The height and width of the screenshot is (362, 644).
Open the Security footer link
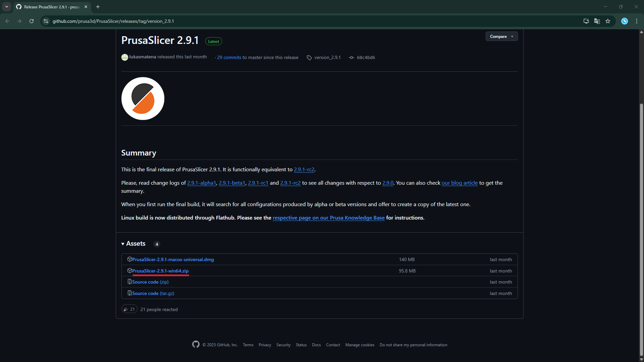point(283,345)
